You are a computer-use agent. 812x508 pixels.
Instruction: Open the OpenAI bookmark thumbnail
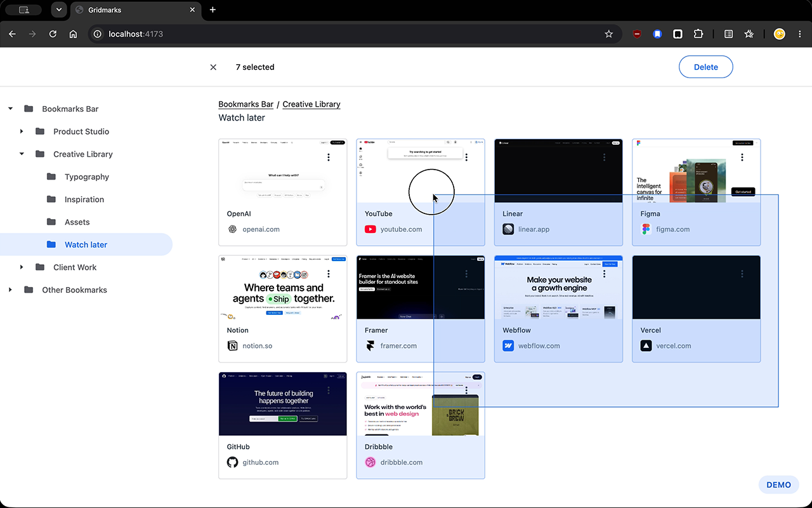[283, 171]
